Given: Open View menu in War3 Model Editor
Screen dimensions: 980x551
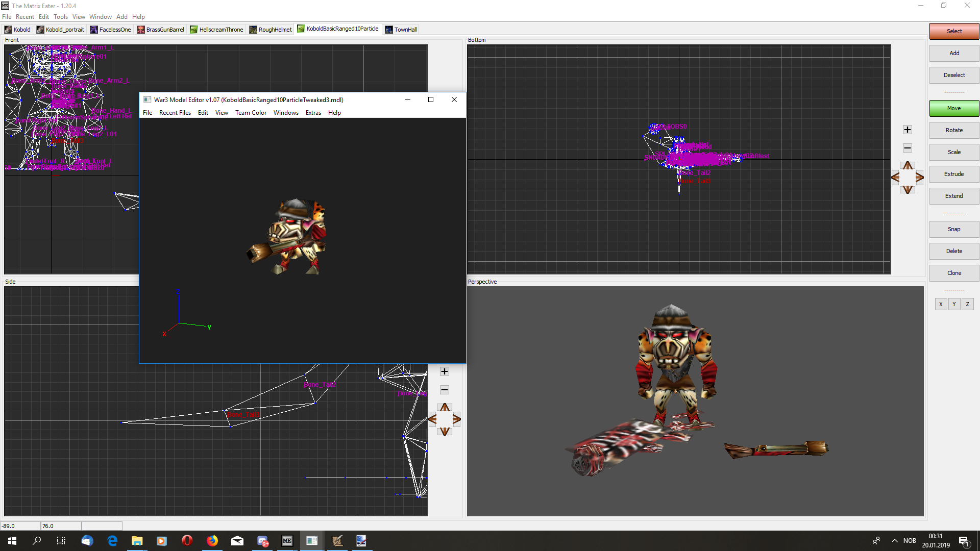Looking at the screenshot, I should coord(222,113).
